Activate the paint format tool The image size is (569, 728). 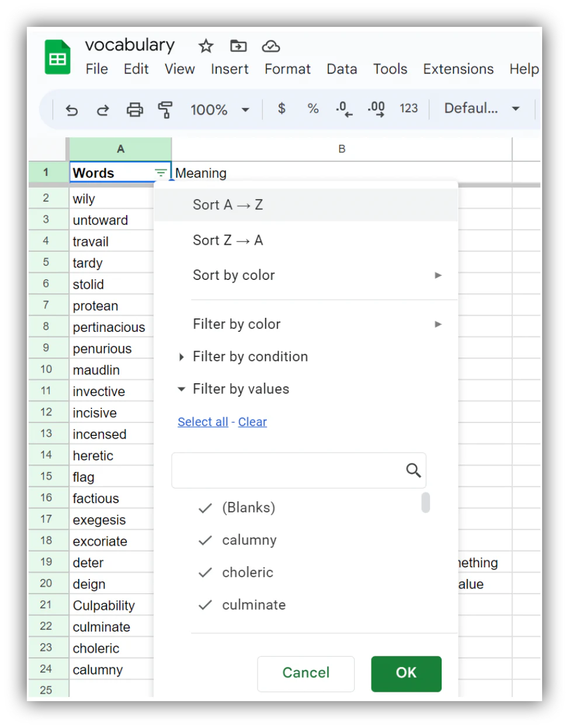coord(166,109)
